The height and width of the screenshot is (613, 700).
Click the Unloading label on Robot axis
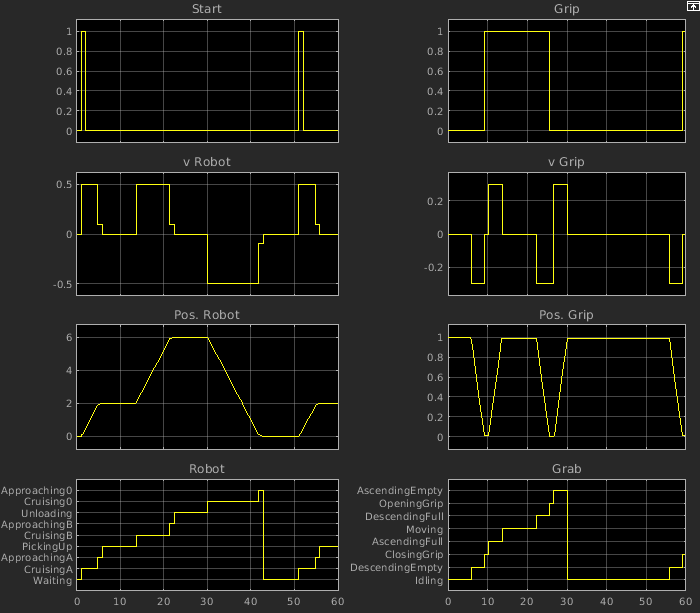click(45, 513)
